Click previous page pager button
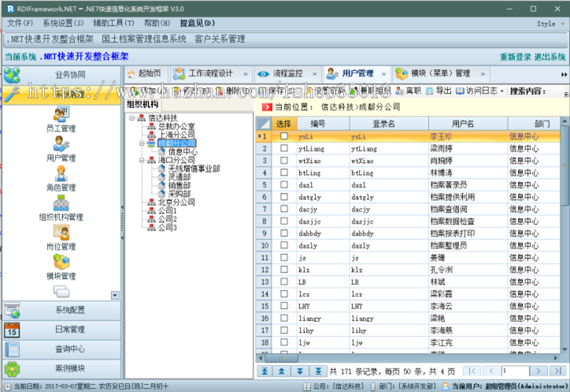 pyautogui.click(x=491, y=371)
